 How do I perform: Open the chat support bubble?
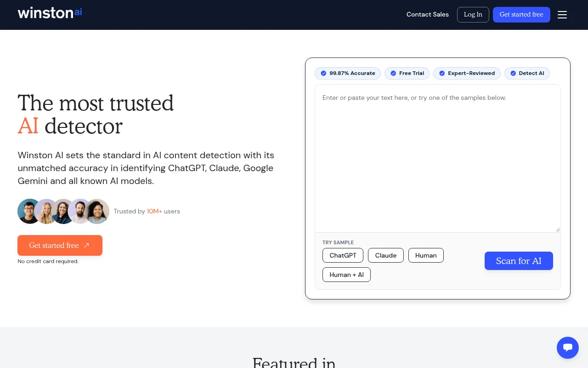[x=568, y=348]
